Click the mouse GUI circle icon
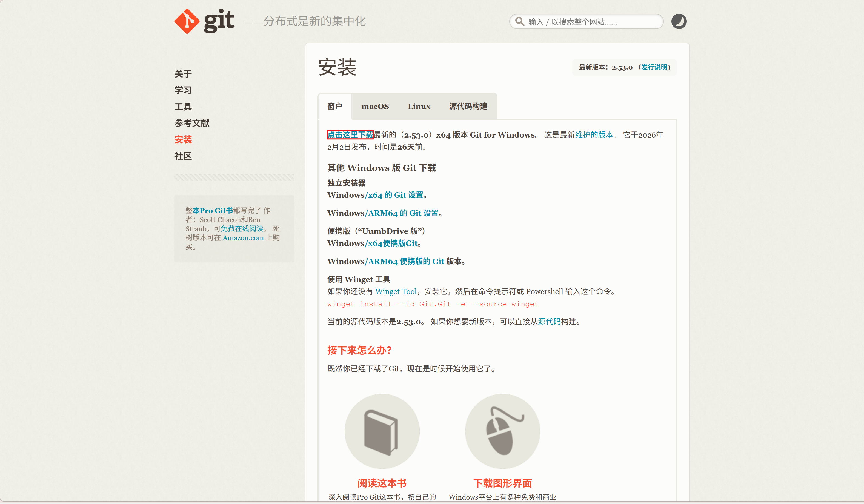Image resolution: width=864 pixels, height=504 pixels. [502, 431]
